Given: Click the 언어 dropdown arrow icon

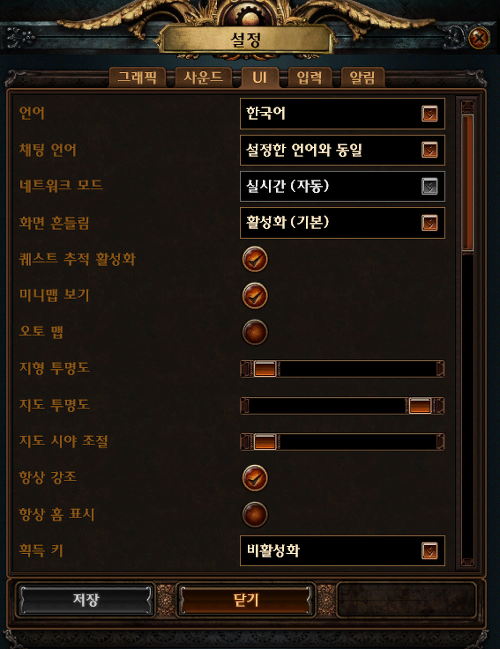Looking at the screenshot, I should tap(430, 113).
